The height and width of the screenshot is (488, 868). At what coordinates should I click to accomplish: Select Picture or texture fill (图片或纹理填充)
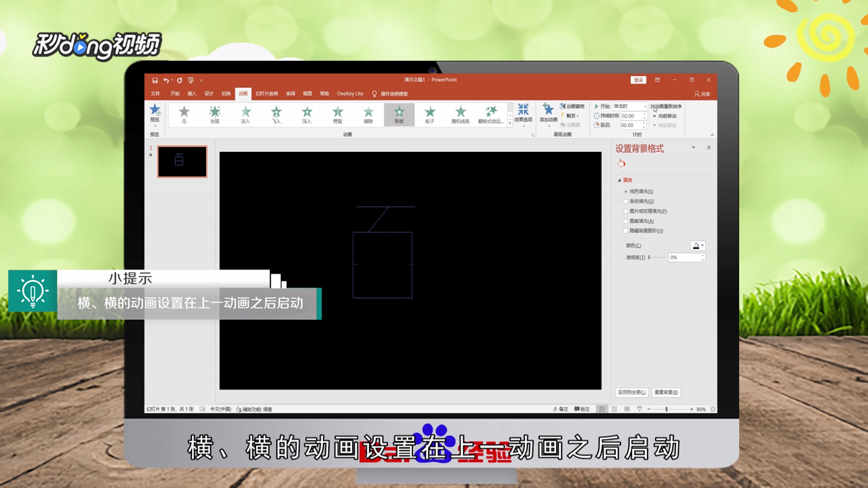(626, 211)
